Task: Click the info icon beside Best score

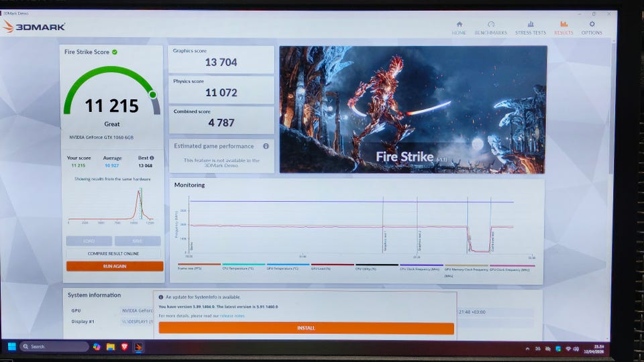Action: 152,158
